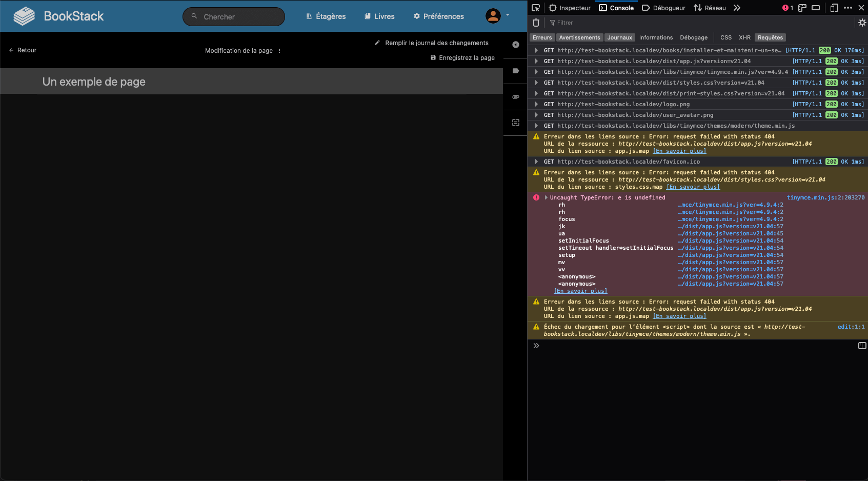
Task: Toggle the Avertissements filter in the console
Action: [579, 37]
